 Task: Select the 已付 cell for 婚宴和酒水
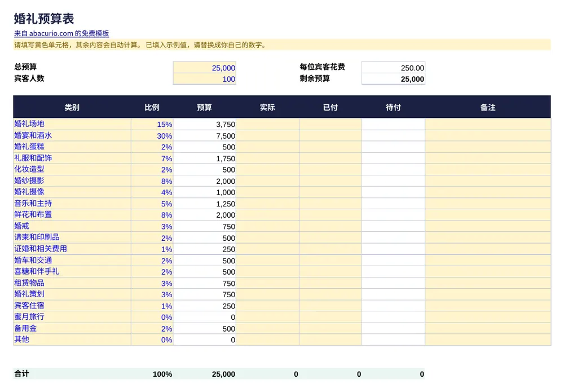[x=330, y=135]
